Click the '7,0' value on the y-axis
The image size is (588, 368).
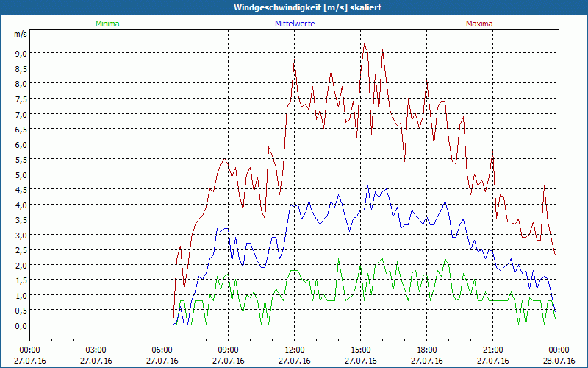pos(21,114)
